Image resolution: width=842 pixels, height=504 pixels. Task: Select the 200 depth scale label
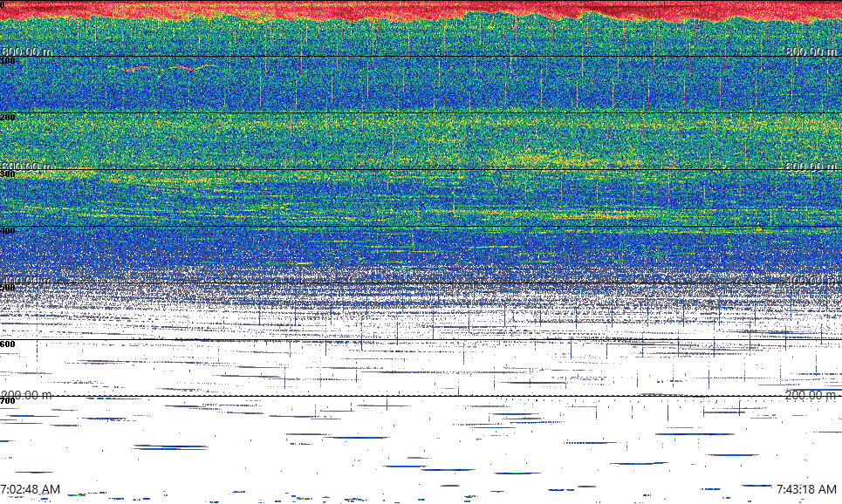[x=8, y=118]
